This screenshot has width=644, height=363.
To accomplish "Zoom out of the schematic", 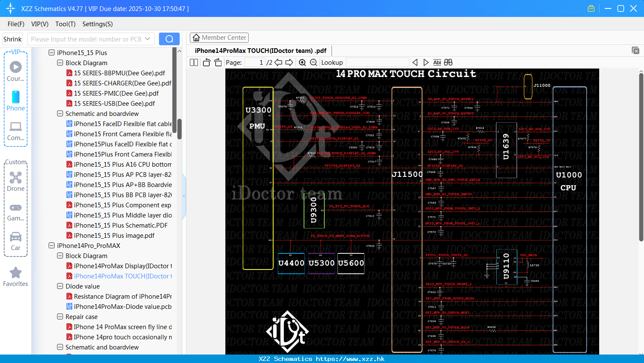I will 313,62.
